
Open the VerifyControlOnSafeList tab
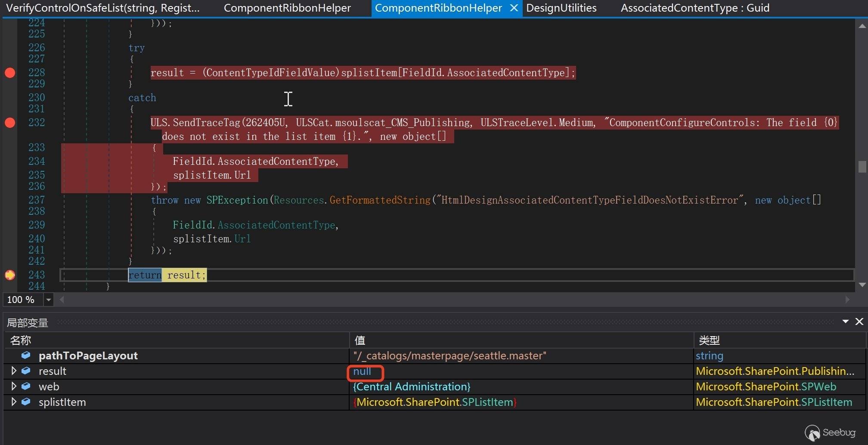tap(103, 8)
